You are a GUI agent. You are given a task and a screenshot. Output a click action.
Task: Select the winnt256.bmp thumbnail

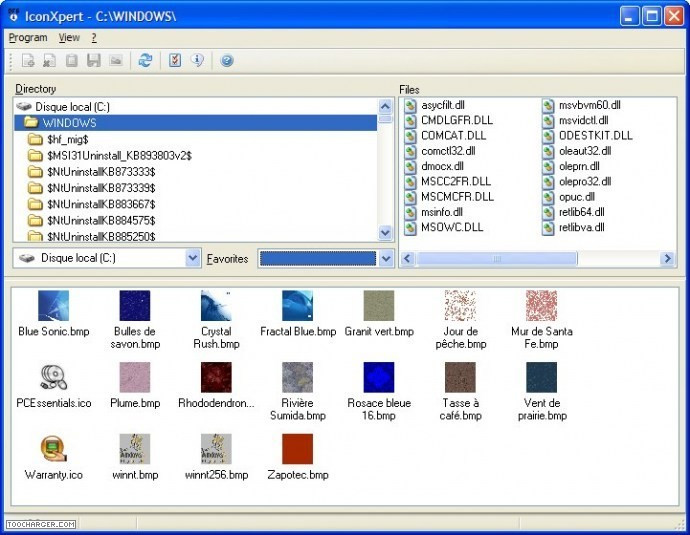(x=216, y=449)
